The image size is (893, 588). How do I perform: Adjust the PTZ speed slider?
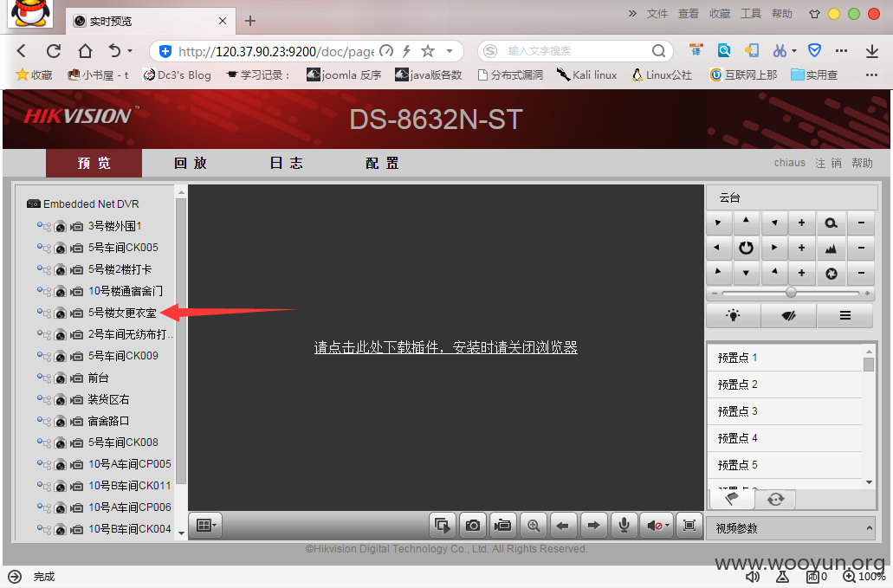coord(791,293)
